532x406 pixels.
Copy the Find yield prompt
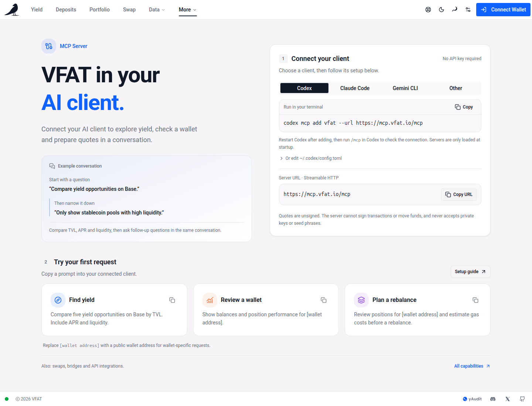click(x=172, y=300)
